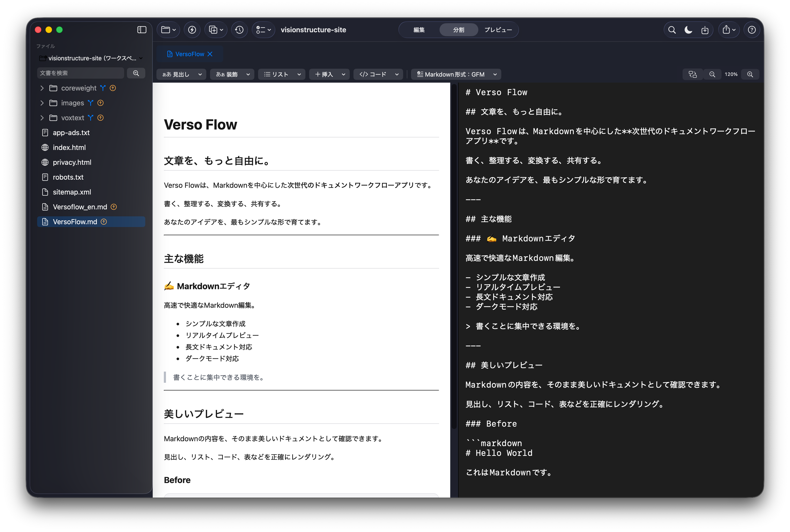The image size is (790, 532).
Task: Open robots.txt in the file list
Action: (x=91, y=177)
